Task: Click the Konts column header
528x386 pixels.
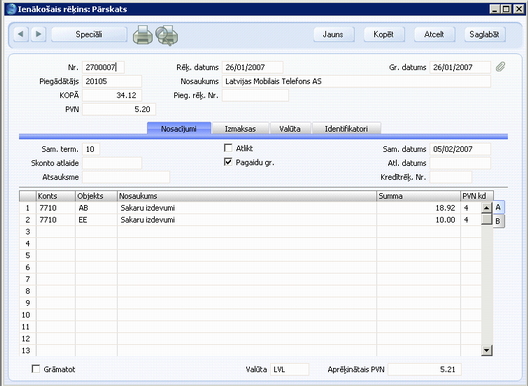Action: [x=56, y=196]
